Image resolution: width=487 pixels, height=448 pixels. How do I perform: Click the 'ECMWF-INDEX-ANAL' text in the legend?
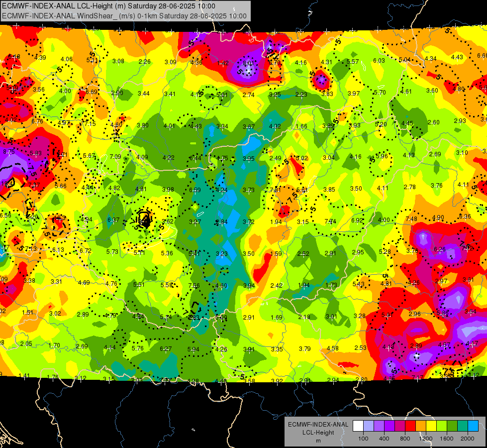click(318, 425)
